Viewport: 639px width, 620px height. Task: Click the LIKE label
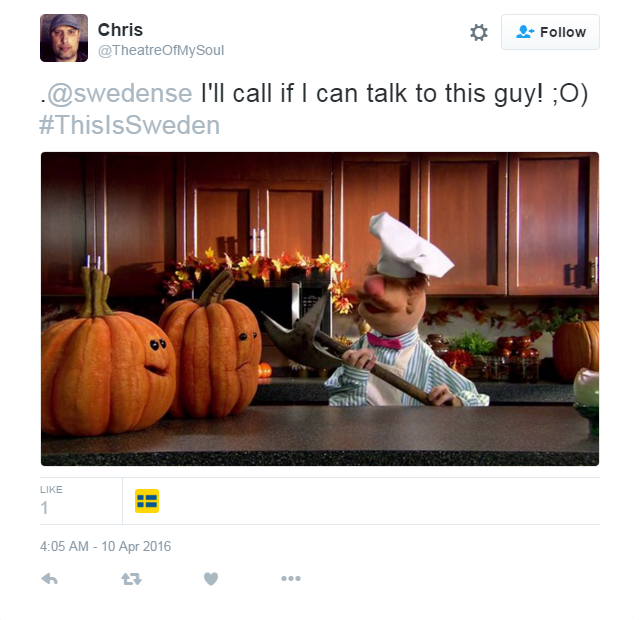pyautogui.click(x=51, y=490)
